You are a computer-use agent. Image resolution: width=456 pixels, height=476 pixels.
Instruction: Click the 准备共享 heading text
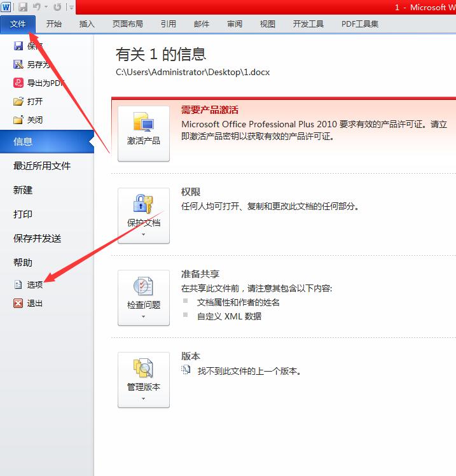200,274
